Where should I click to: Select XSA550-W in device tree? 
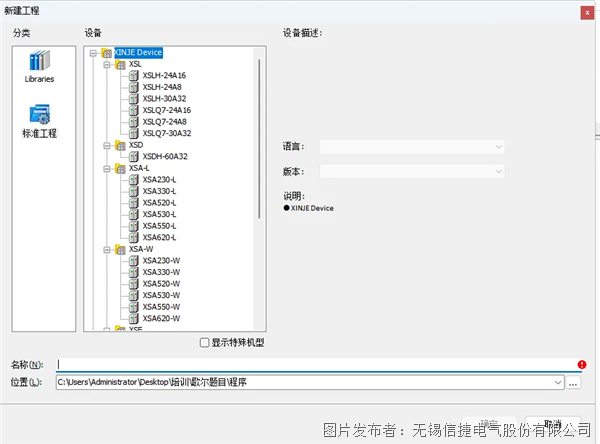(161, 307)
